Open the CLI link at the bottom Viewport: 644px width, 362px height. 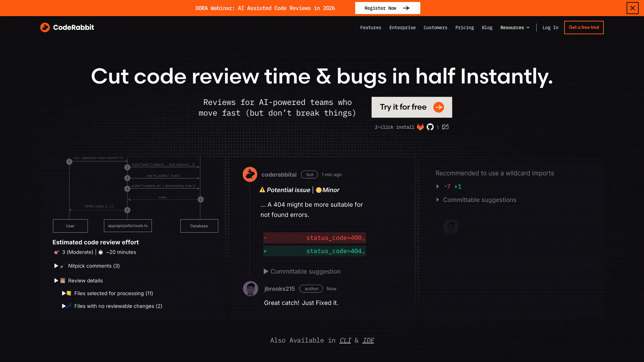coord(345,340)
